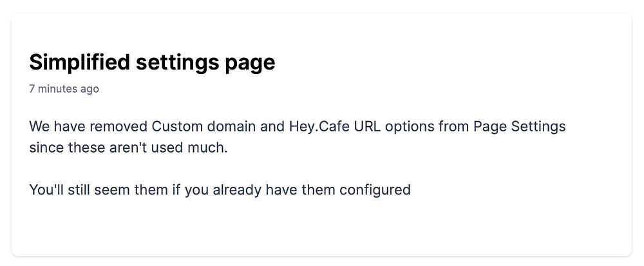This screenshot has width=644, height=266.
Task: Open the Simplified settings page title
Action: click(152, 63)
